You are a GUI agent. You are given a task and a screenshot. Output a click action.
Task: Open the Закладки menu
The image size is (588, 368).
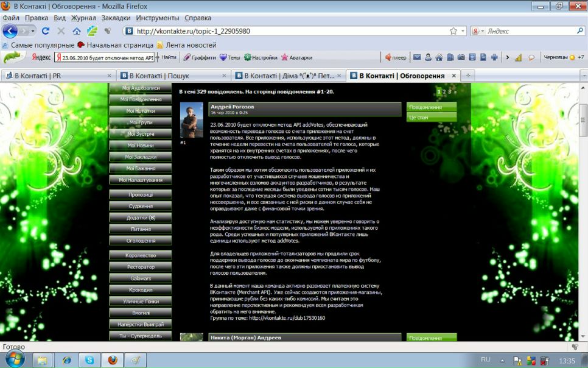pyautogui.click(x=116, y=18)
